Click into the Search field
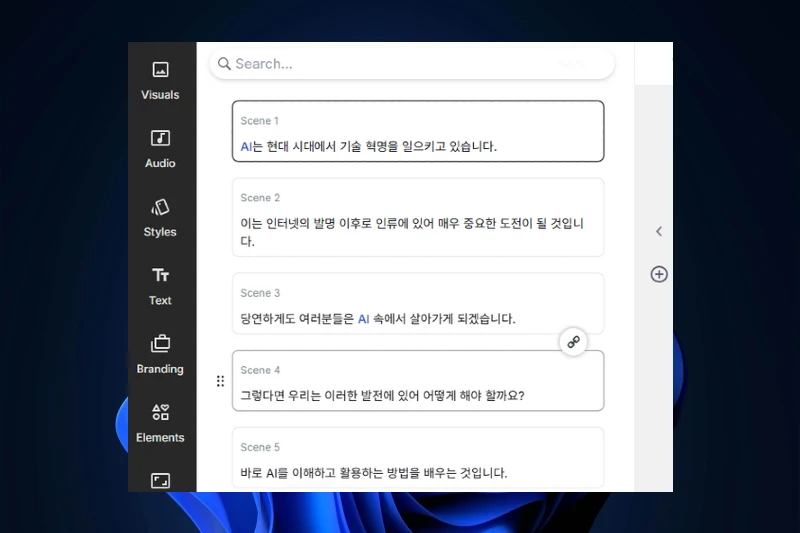 pyautogui.click(x=412, y=64)
